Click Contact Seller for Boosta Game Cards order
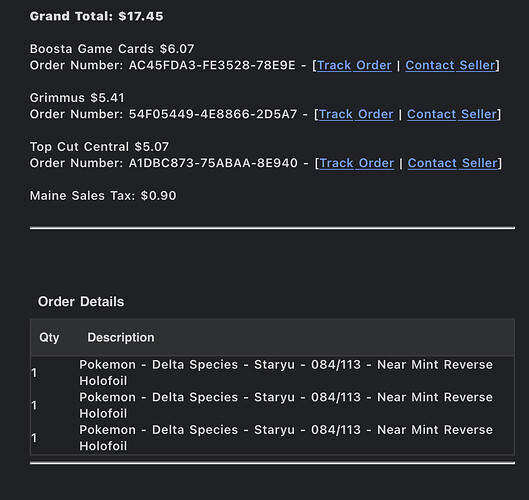The image size is (529, 500). 450,65
